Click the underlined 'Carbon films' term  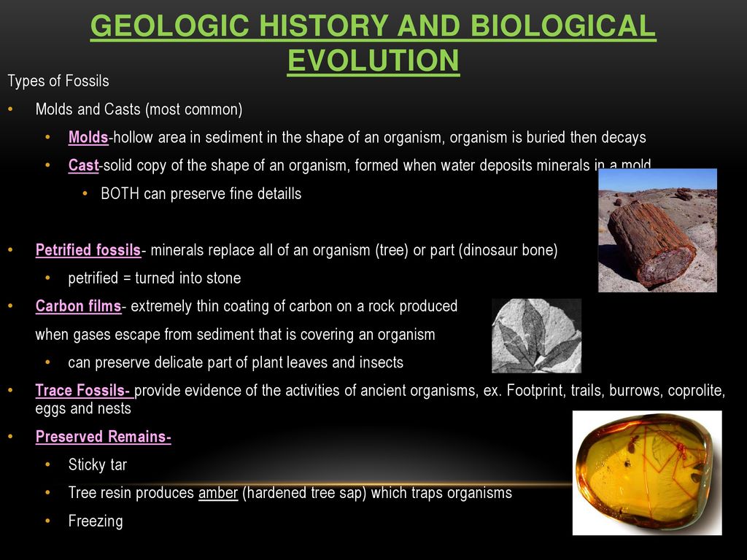pyautogui.click(x=79, y=306)
